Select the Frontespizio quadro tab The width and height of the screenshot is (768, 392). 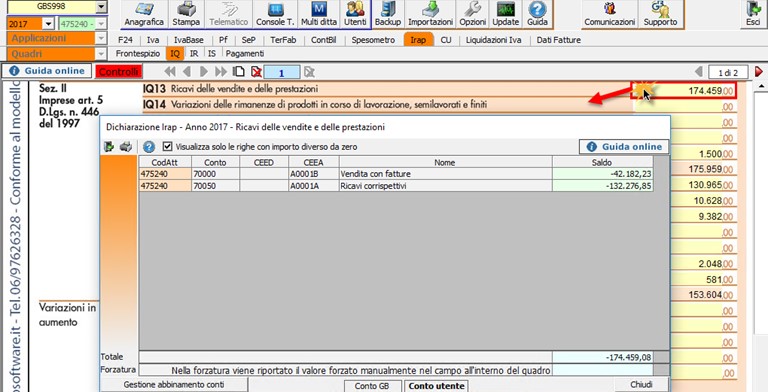click(138, 54)
